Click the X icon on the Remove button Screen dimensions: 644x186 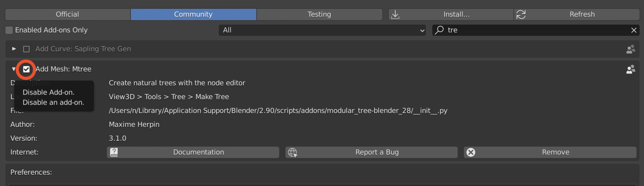(x=470, y=152)
